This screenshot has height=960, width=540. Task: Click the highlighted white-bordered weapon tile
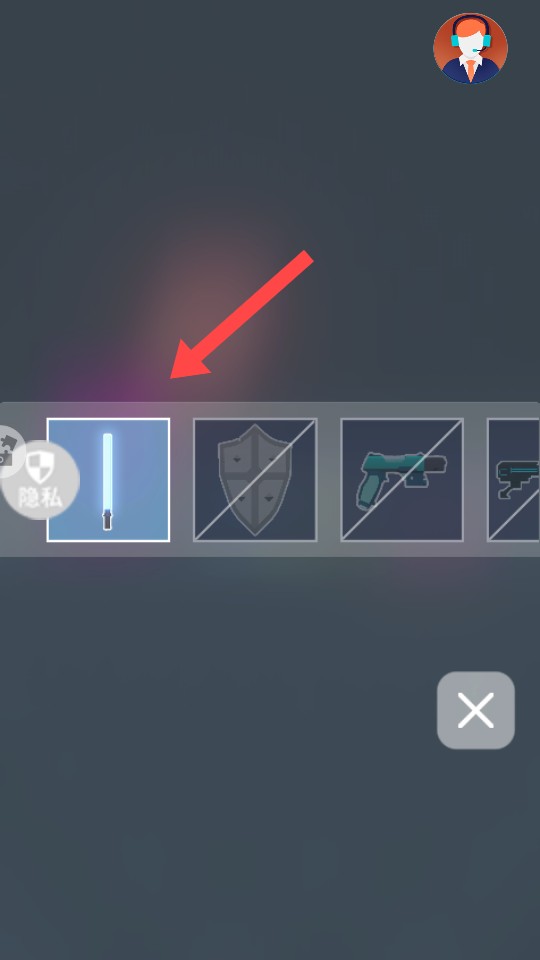click(x=108, y=480)
